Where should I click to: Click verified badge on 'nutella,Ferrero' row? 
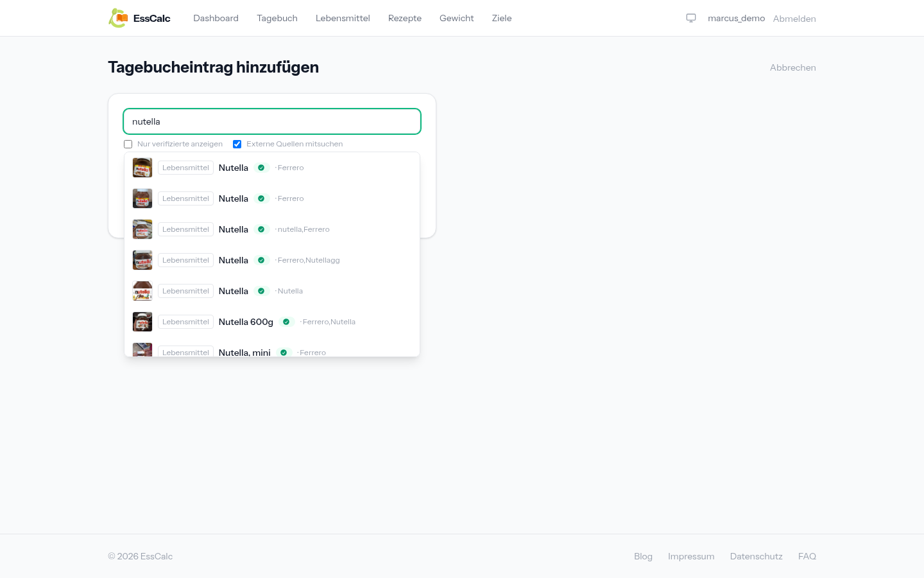pos(261,229)
